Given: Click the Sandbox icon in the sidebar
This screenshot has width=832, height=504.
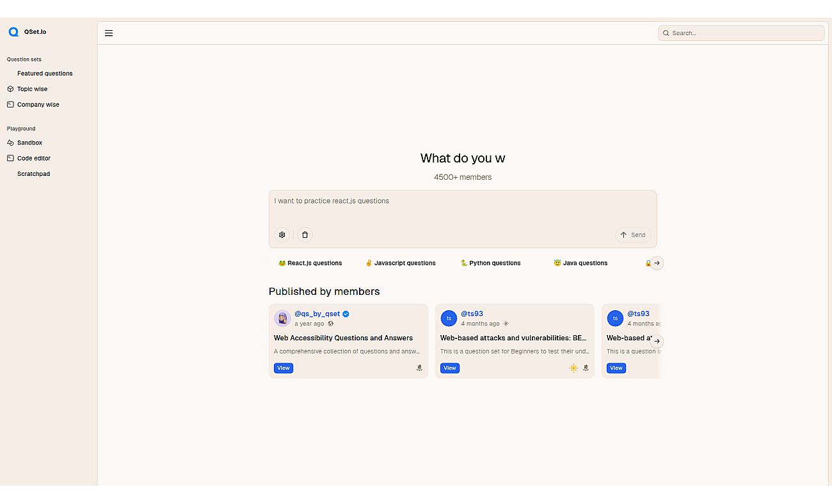Looking at the screenshot, I should click(10, 143).
